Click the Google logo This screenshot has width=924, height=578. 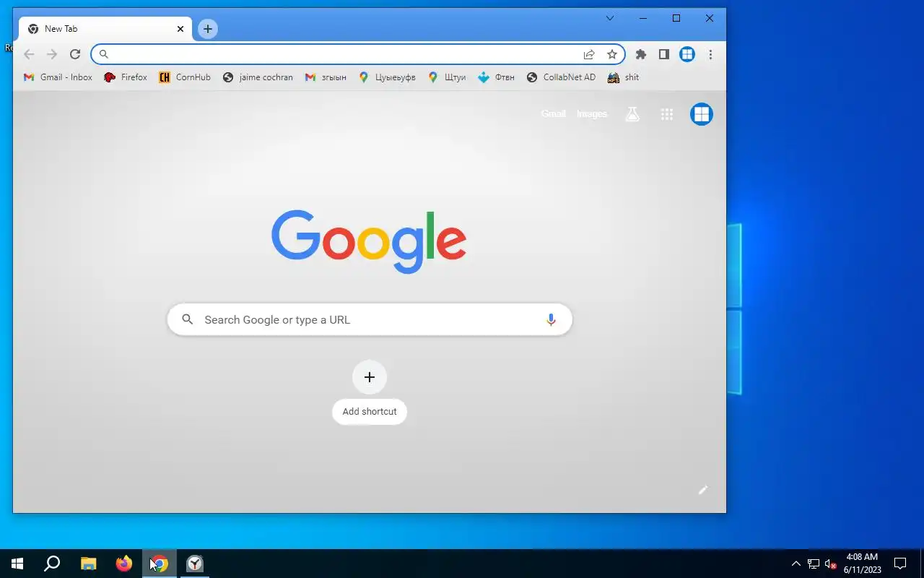point(369,241)
